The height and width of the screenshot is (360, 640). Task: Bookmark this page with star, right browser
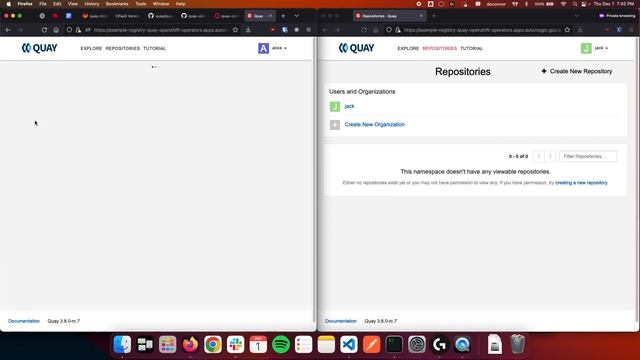(567, 30)
